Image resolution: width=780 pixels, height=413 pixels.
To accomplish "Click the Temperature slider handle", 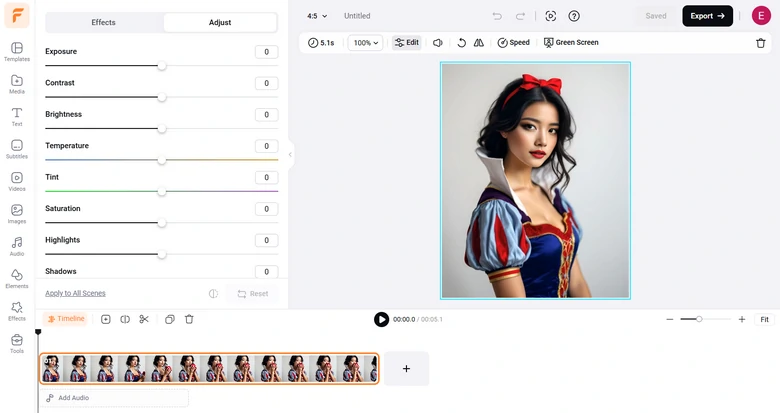I will point(162,160).
